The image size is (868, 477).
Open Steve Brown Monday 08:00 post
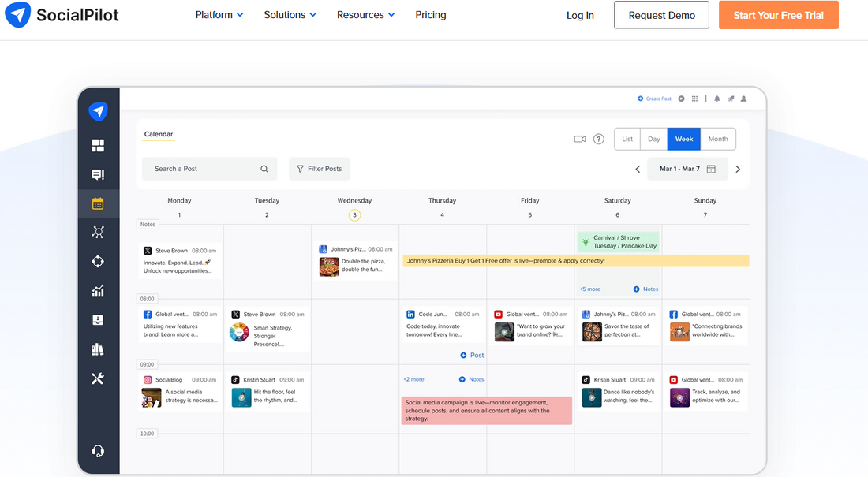point(180,260)
